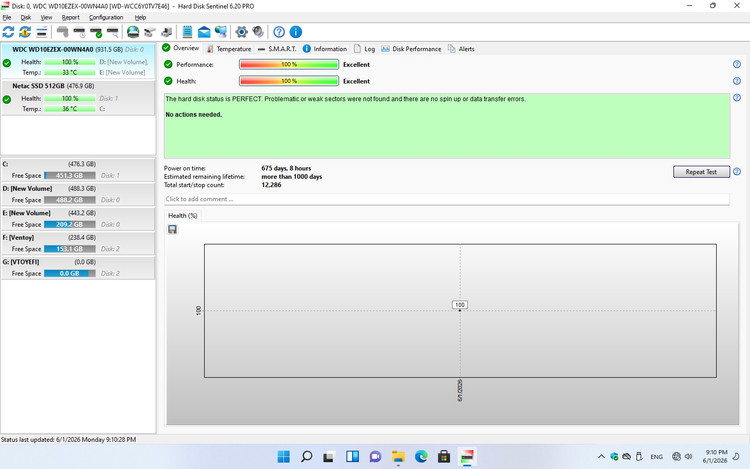Click the disk-with-tools toolbar icon
Viewport: 750px width, 469px height.
[x=150, y=32]
